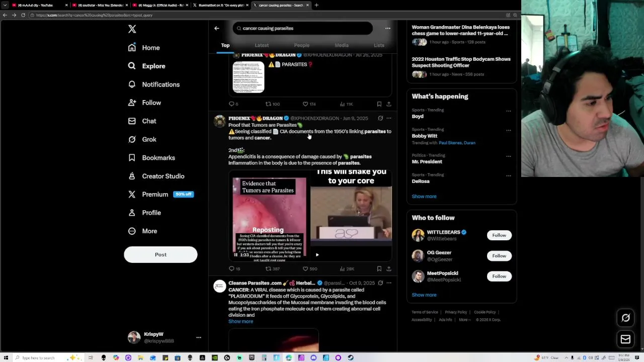Follow the WITTLEBEARS account

tap(499, 235)
